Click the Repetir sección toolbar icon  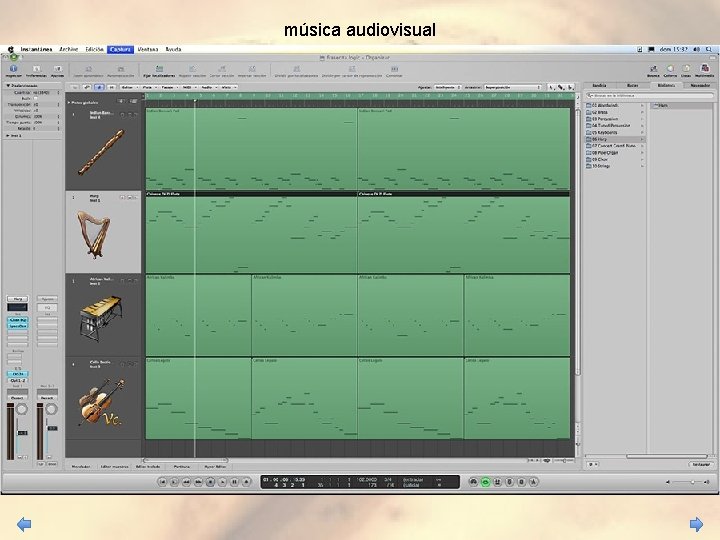(x=192, y=69)
